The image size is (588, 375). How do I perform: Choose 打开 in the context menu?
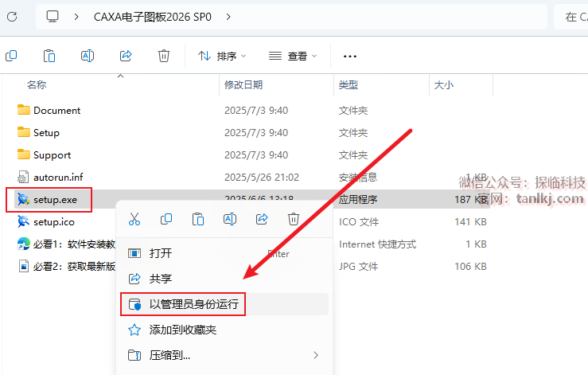(x=224, y=253)
